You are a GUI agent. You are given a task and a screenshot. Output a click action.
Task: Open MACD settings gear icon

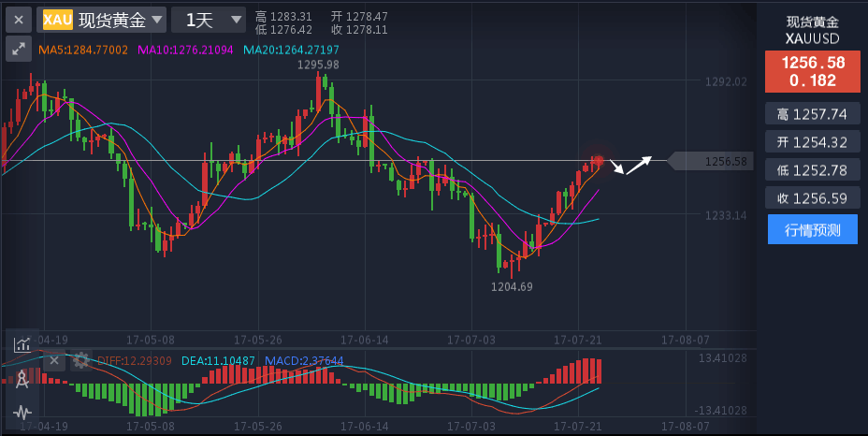click(81, 360)
